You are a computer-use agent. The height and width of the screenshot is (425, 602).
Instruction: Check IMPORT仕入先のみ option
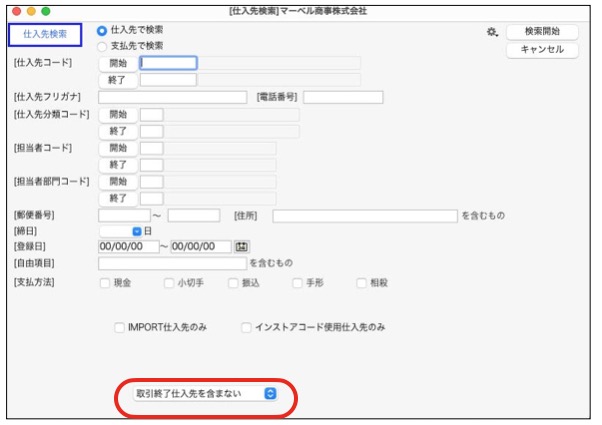coord(120,327)
